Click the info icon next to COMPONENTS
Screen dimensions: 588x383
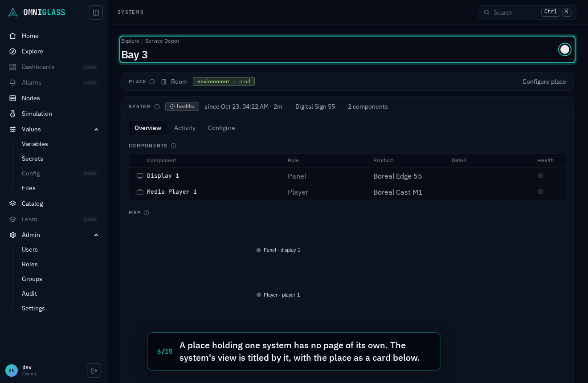tap(174, 146)
